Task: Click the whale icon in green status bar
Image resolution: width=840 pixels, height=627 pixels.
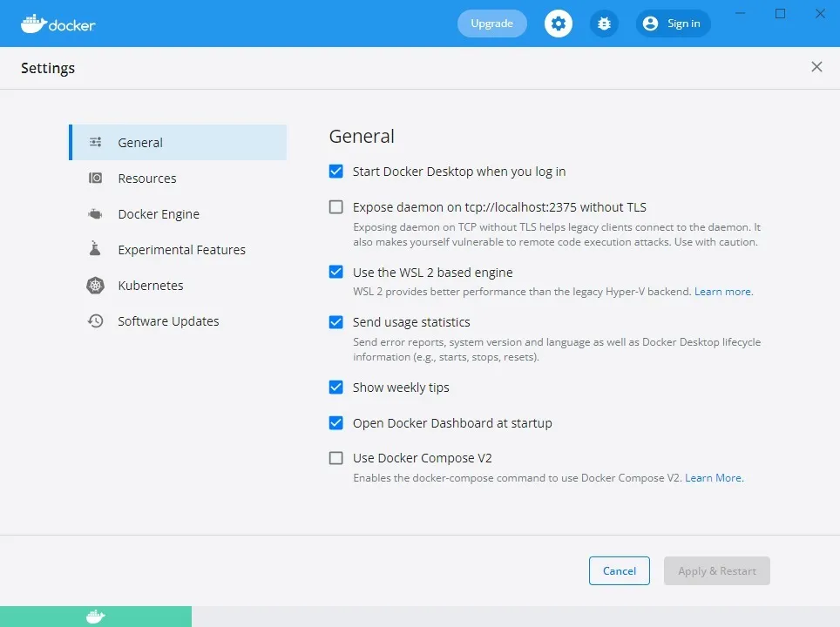Action: click(96, 617)
